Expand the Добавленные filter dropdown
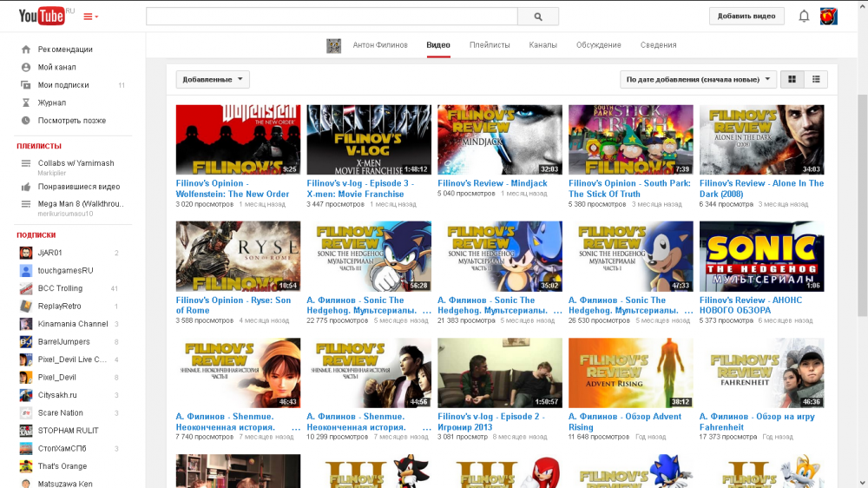Screen dimensions: 868x488 pos(213,79)
